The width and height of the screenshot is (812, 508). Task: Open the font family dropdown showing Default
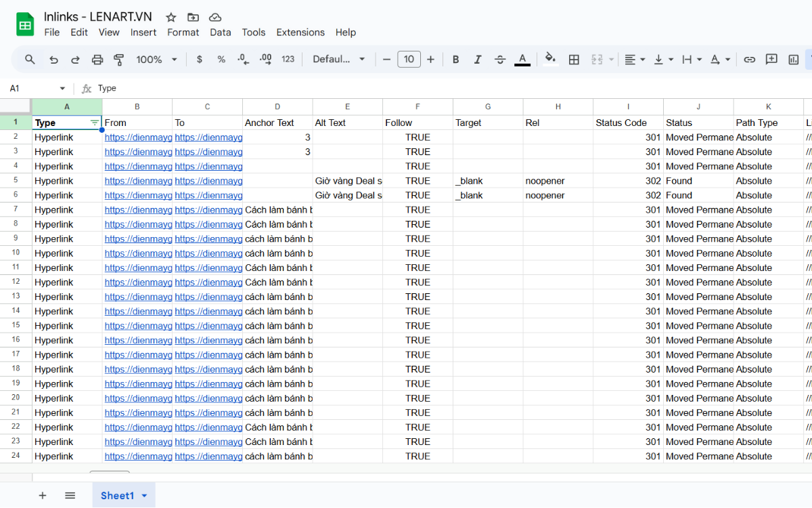[338, 60]
